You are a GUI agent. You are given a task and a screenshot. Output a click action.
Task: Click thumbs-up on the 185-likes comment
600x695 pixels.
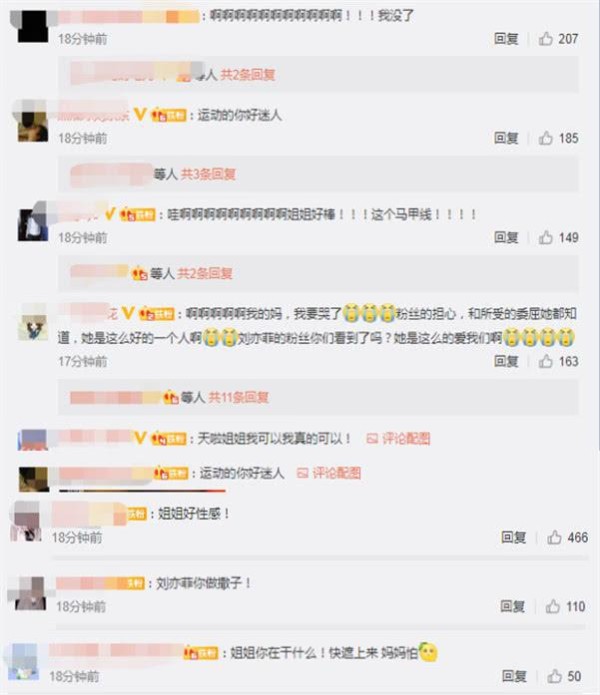pos(545,138)
